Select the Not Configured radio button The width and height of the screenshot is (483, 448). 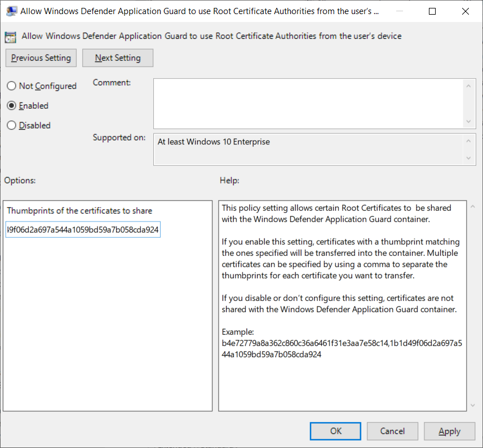10,86
